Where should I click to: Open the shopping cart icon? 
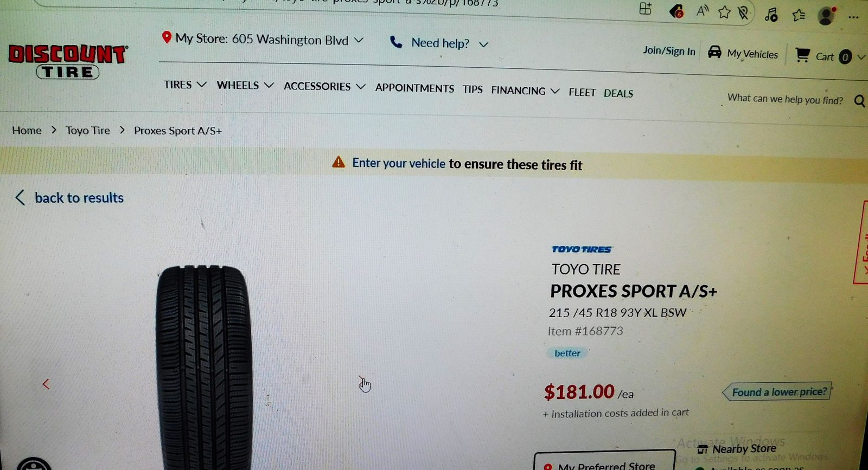tap(802, 55)
